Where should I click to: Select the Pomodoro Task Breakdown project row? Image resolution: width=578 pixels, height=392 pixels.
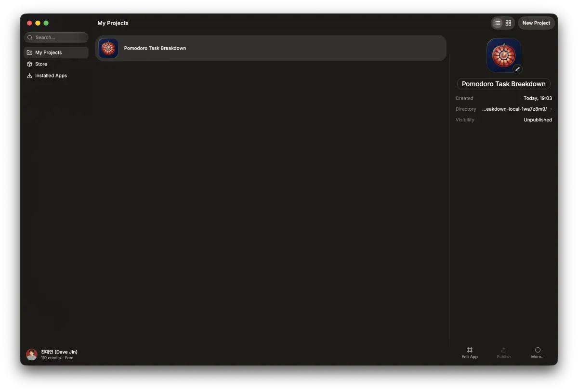pos(271,48)
